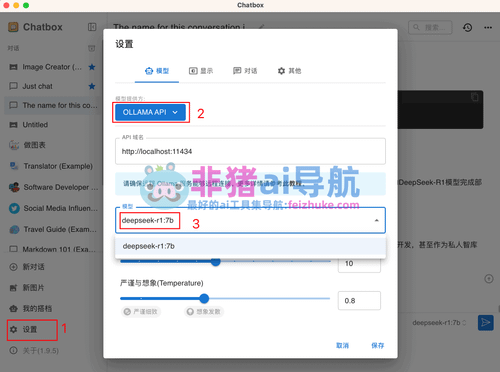Viewport: 500px width, 372px height.
Task: Switch to the 显示 tab
Action: [201, 71]
